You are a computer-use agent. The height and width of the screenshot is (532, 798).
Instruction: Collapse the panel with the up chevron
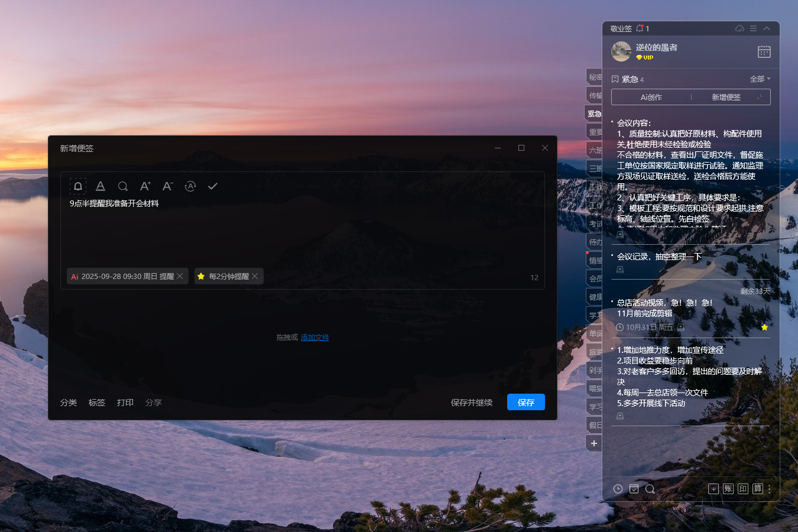(x=767, y=28)
